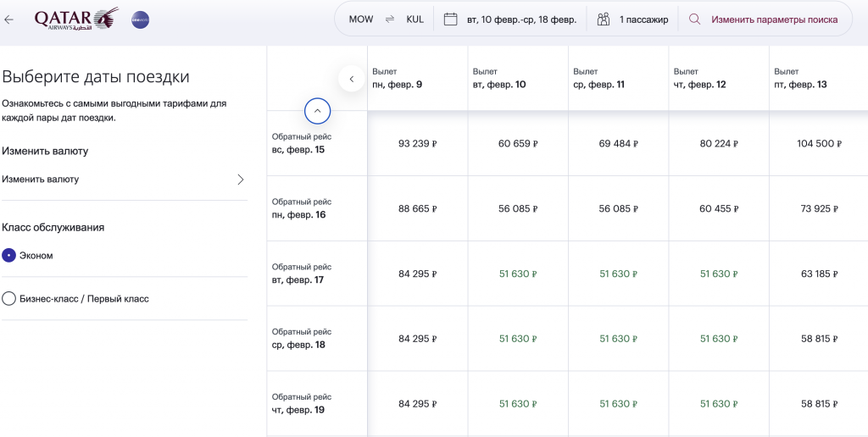Viewport: 868px width, 437px height.
Task: Select the Эконом radio button
Action: pos(9,255)
